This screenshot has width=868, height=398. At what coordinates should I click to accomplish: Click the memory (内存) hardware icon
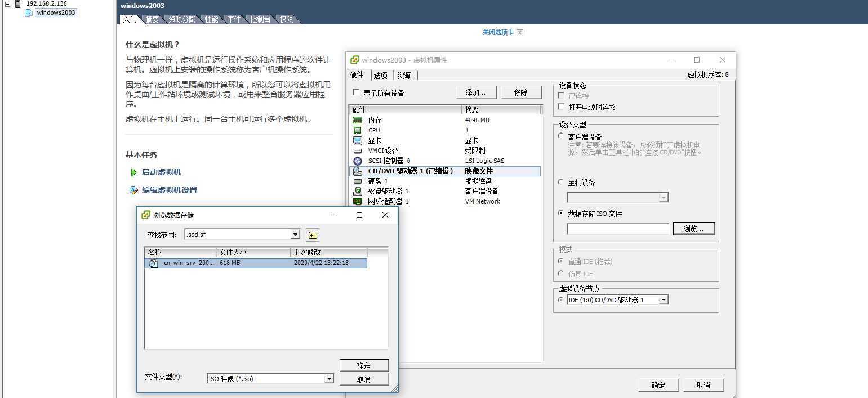pyautogui.click(x=357, y=120)
